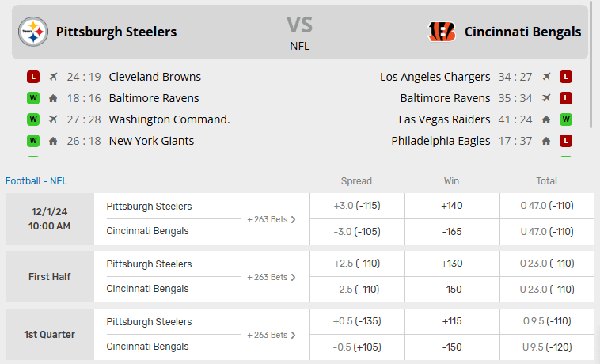Click the airplane icon next to Cleveland Browns

click(x=53, y=77)
